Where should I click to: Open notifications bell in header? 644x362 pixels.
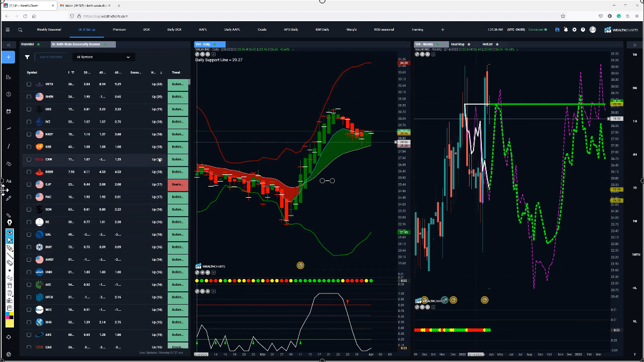click(x=565, y=30)
